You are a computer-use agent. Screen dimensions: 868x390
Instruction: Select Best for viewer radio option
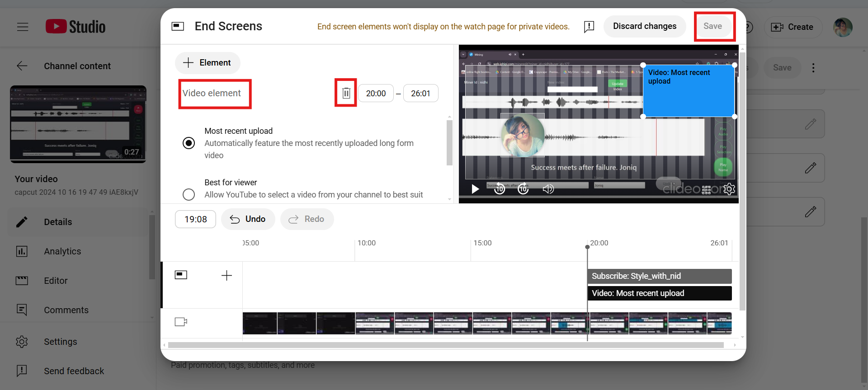[x=189, y=194]
